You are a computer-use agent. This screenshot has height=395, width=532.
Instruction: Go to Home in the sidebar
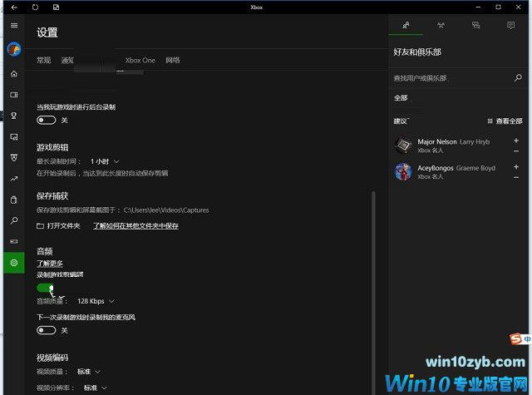point(14,74)
